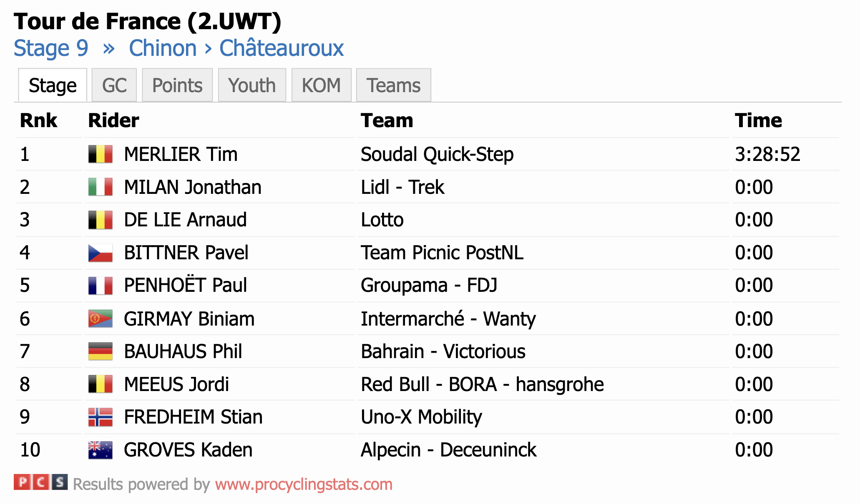This screenshot has width=860, height=504.
Task: Click the Norwegian flag beside FREDHEIM Stian
Action: pos(101,417)
